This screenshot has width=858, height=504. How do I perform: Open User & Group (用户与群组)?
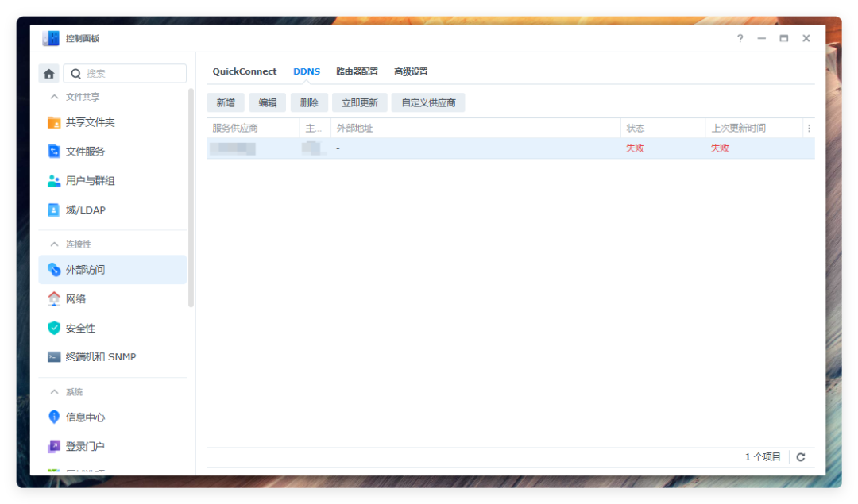112,181
